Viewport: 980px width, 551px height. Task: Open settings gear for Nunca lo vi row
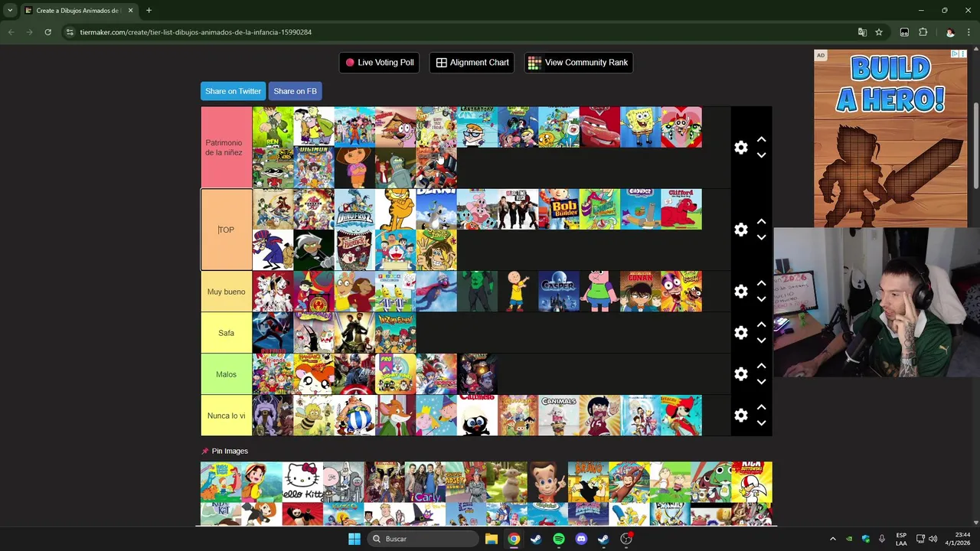(740, 416)
